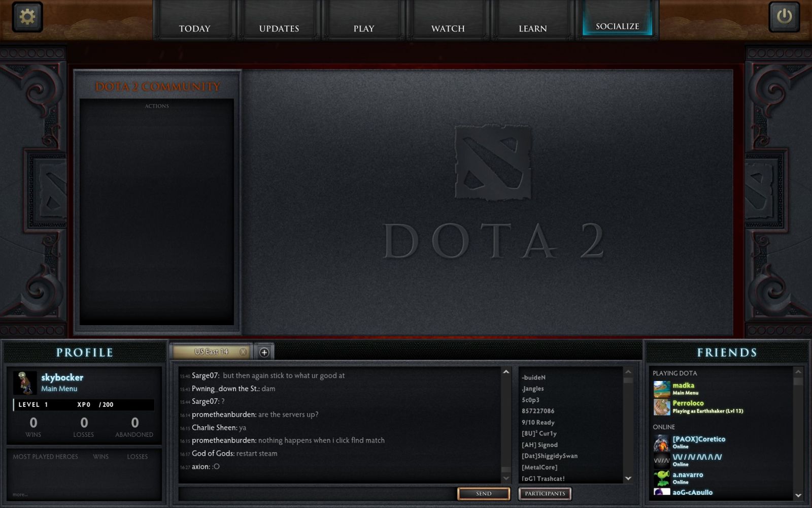The width and height of the screenshot is (812, 508).
Task: Open the Watch tab
Action: 448,28
